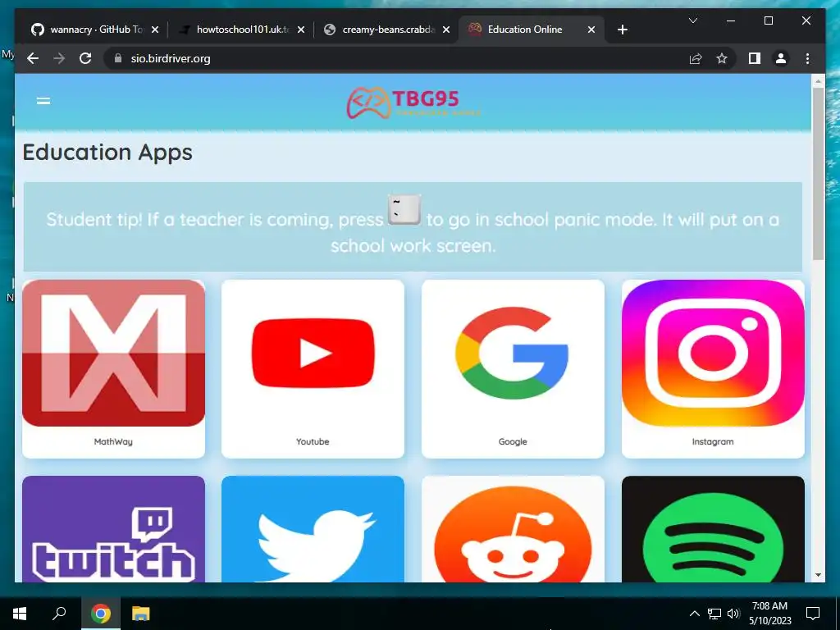Switch to the howtoschool101.uk tab
The image size is (840, 630).
point(240,30)
